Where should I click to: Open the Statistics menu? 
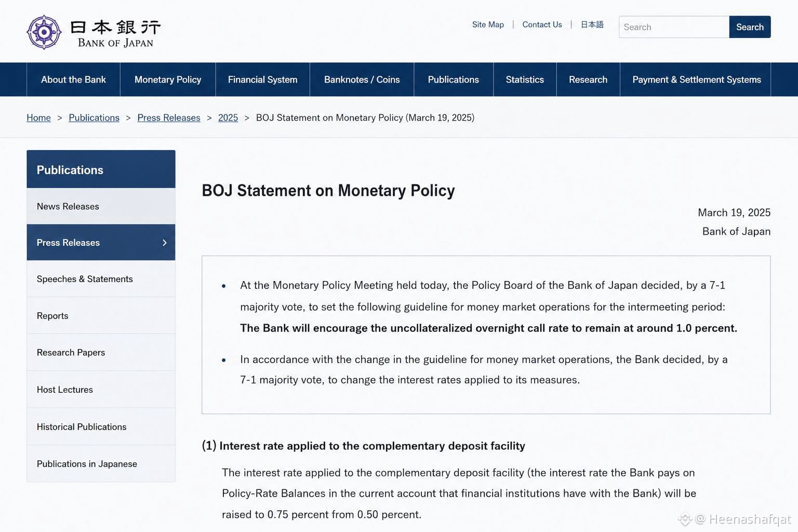(x=525, y=79)
